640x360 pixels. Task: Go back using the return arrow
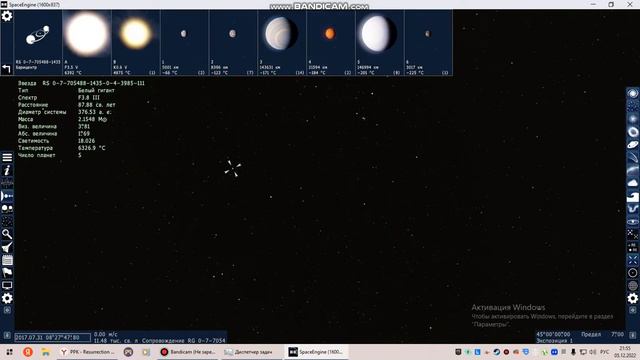(6, 69)
